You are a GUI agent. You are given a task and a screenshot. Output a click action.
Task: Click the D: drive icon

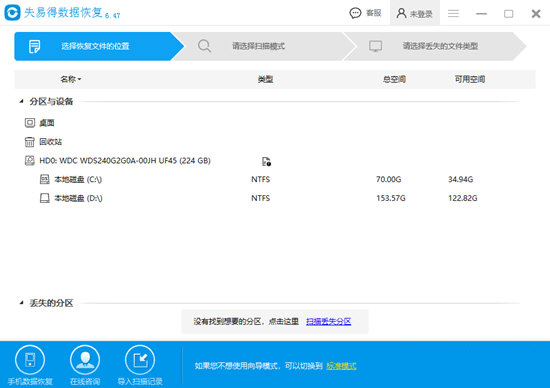45,199
